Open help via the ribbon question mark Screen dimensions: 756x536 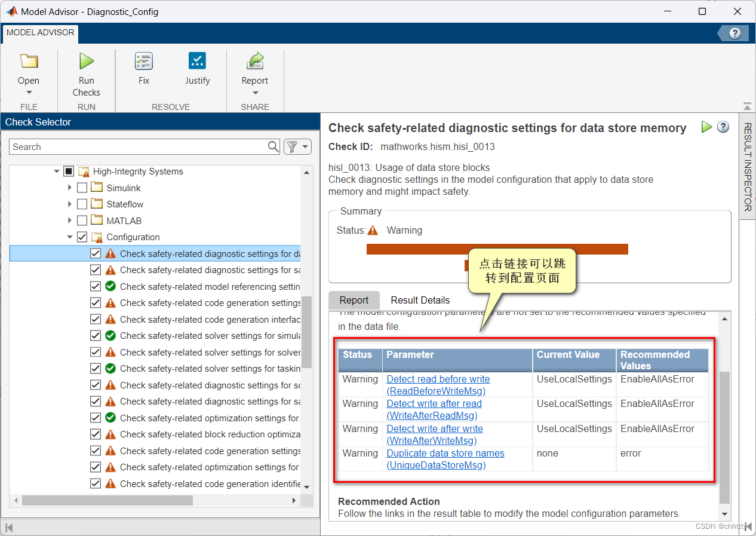tap(735, 33)
